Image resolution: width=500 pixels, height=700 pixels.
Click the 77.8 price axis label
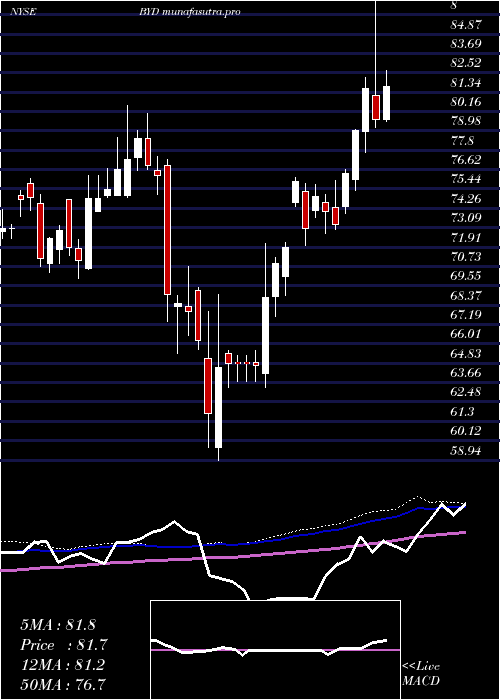tap(462, 141)
